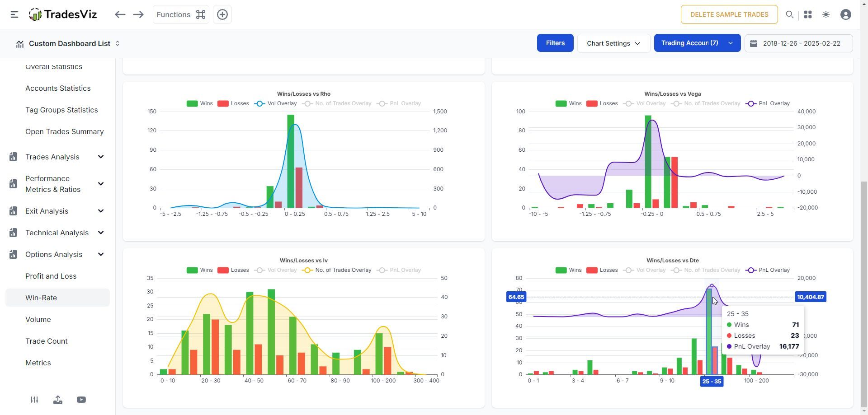Image resolution: width=868 pixels, height=415 pixels.
Task: Click Technical Analysis chart icon
Action: coord(13,233)
